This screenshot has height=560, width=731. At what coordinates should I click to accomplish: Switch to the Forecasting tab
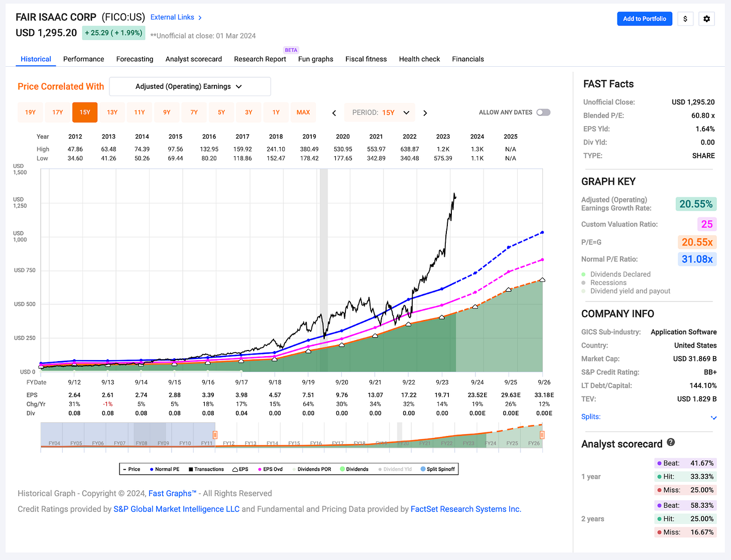click(x=135, y=59)
